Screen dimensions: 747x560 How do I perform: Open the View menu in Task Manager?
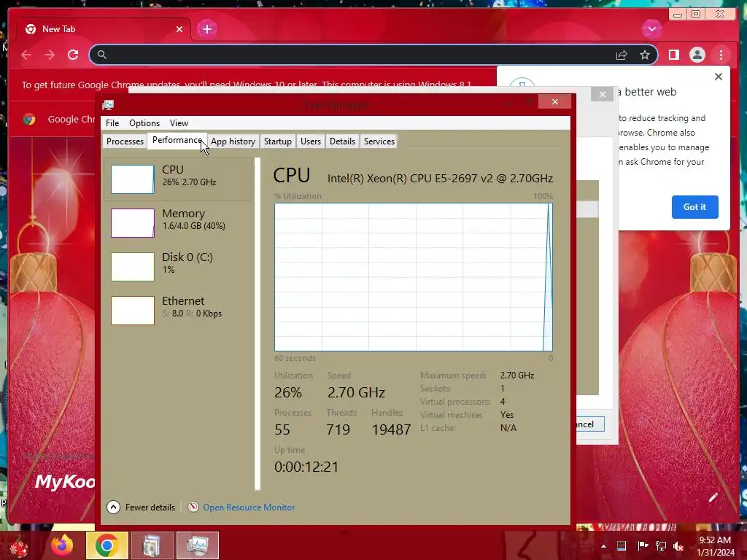tap(179, 122)
